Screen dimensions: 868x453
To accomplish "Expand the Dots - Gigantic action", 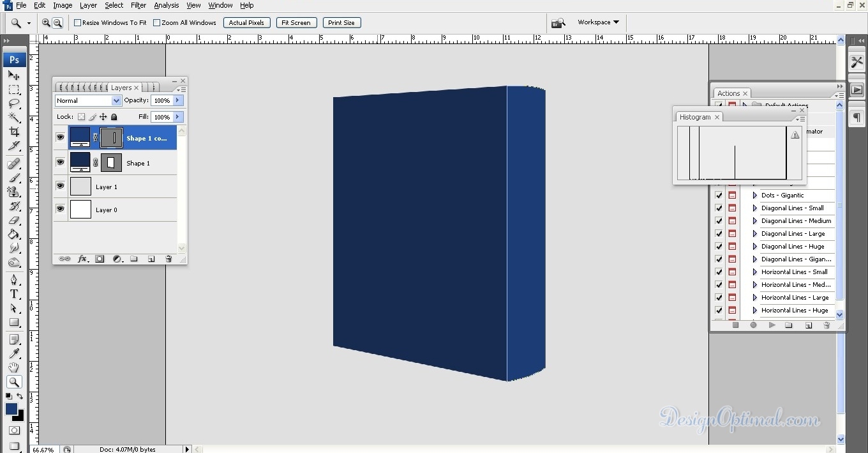I will [x=755, y=196].
